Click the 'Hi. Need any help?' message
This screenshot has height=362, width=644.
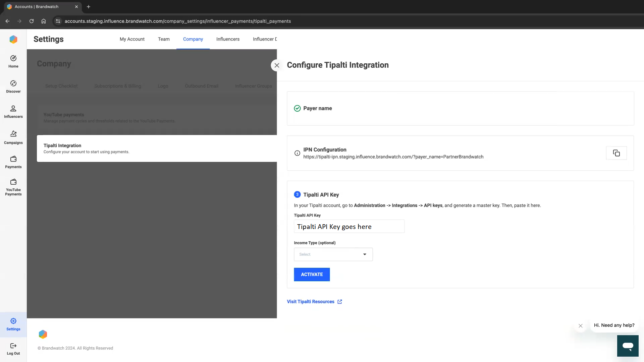pyautogui.click(x=614, y=325)
